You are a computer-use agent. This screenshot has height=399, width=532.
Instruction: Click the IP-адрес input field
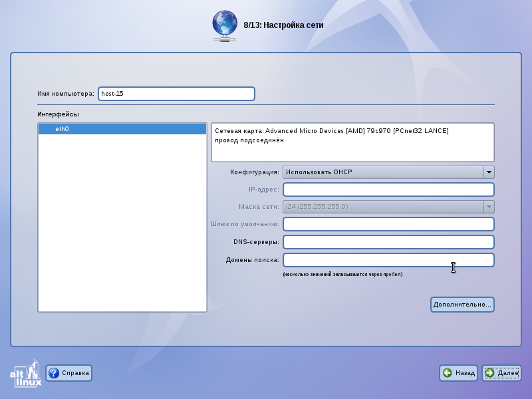coord(388,190)
